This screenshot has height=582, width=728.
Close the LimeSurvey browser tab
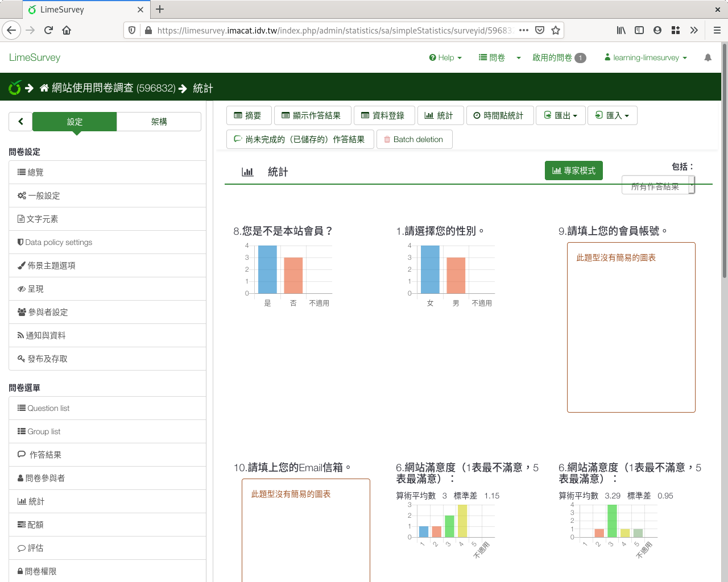point(140,10)
